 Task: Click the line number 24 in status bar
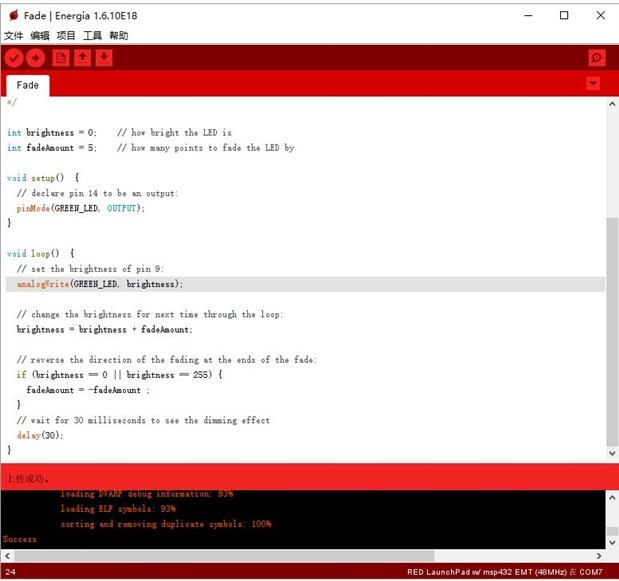pyautogui.click(x=10, y=572)
